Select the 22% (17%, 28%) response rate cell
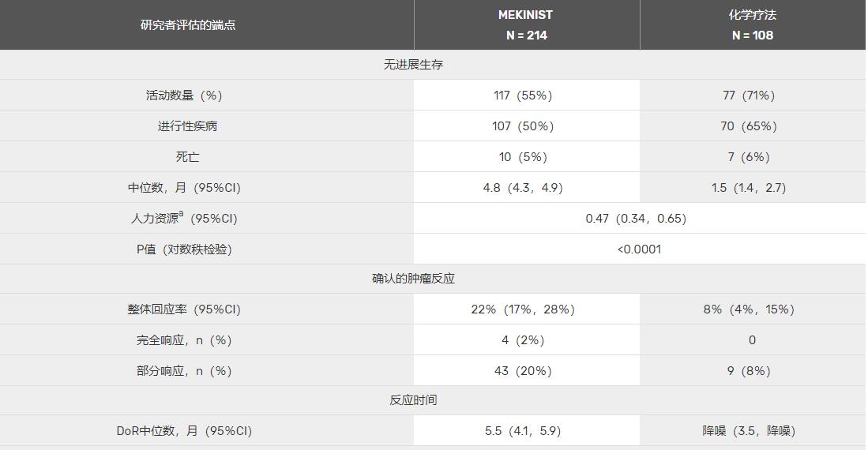 tap(523, 309)
